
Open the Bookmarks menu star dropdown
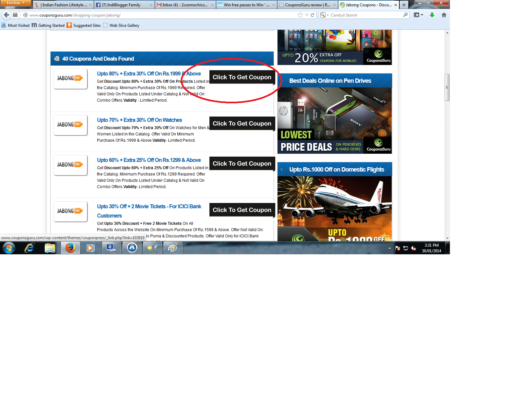(x=419, y=15)
